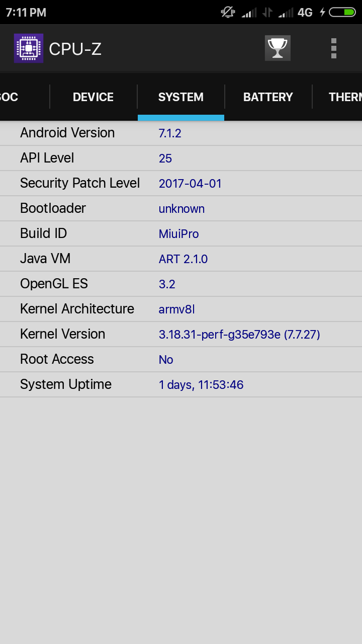Select the Bootloader label
This screenshot has width=362, height=644.
(53, 208)
